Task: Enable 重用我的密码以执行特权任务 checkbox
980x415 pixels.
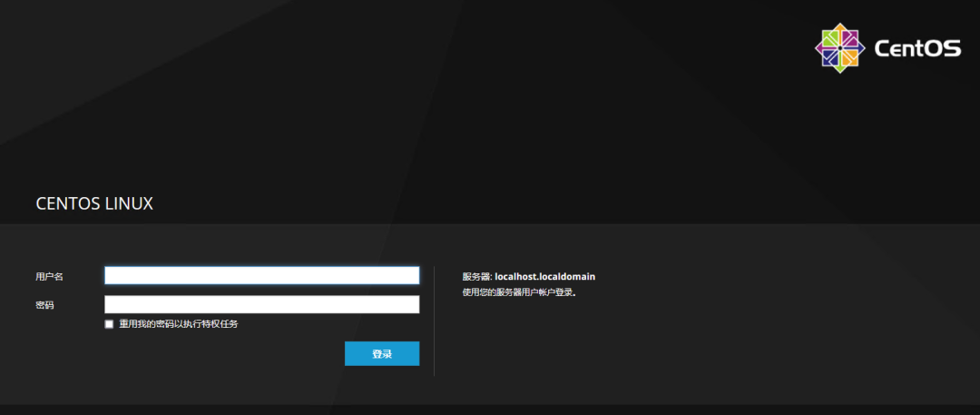Action: 110,324
